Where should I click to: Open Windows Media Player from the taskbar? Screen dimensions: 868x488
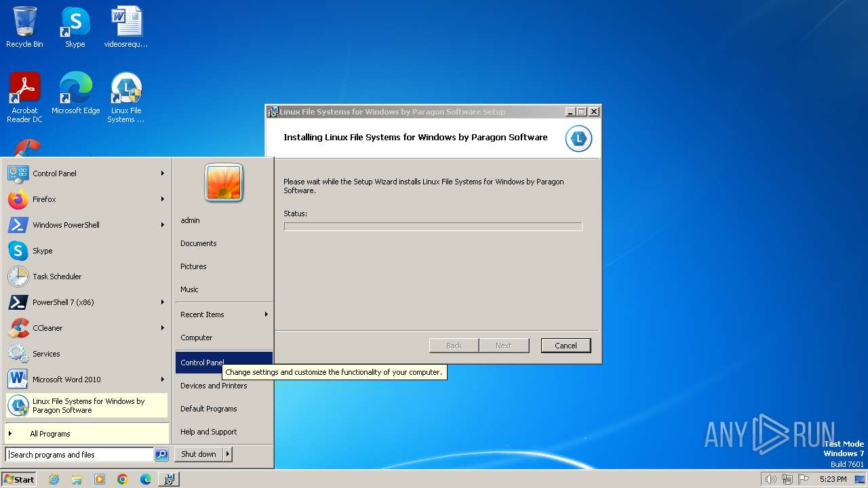100,479
